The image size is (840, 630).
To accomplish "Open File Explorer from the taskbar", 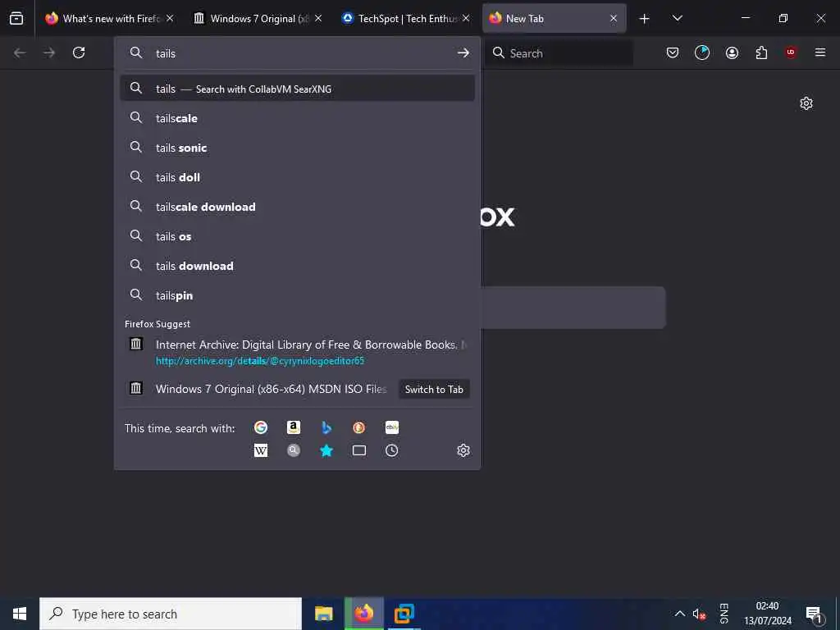I will [x=323, y=614].
